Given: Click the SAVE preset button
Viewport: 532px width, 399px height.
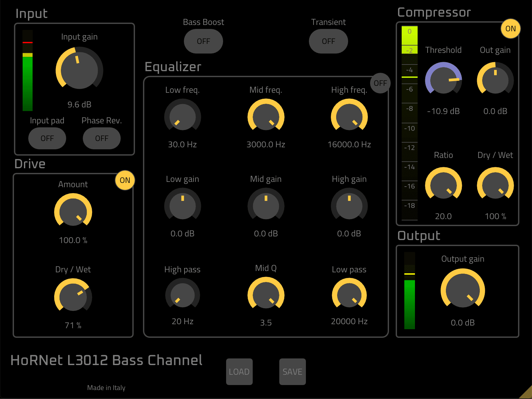Looking at the screenshot, I should [x=293, y=372].
